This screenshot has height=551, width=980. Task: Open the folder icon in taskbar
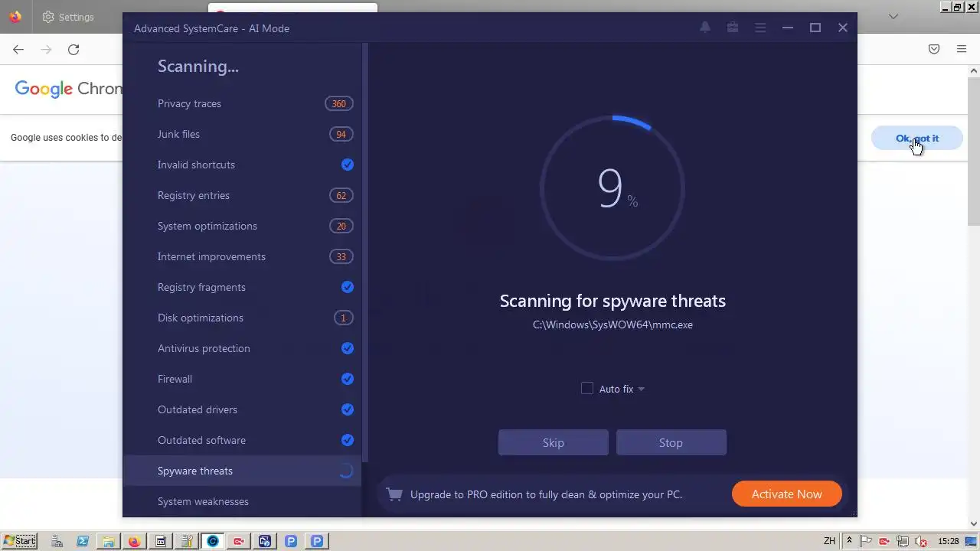(108, 541)
